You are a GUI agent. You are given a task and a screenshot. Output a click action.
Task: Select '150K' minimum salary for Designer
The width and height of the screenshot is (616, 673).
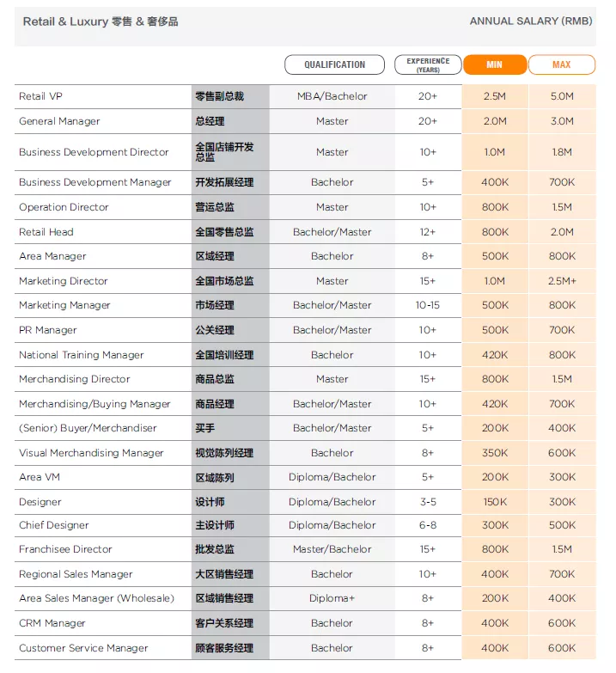click(495, 502)
